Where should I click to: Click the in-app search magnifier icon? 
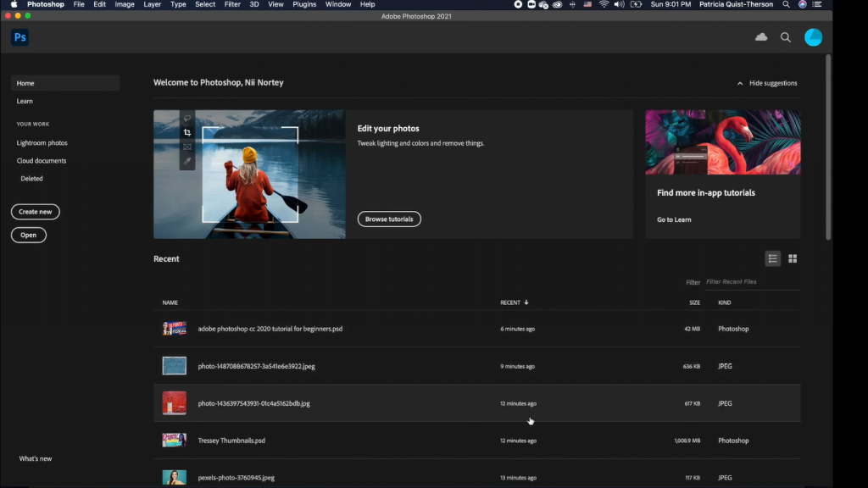pos(786,37)
